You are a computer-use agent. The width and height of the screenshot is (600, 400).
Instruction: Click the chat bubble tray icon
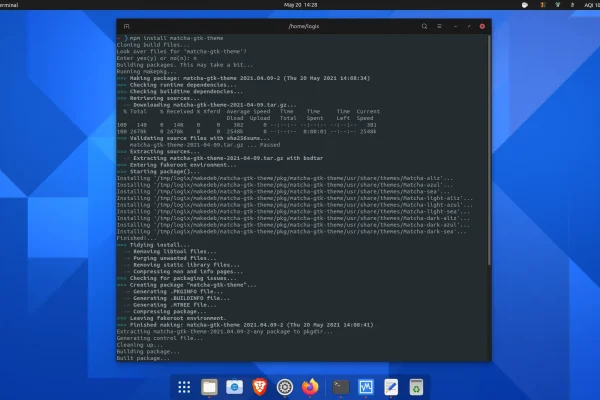click(525, 5)
